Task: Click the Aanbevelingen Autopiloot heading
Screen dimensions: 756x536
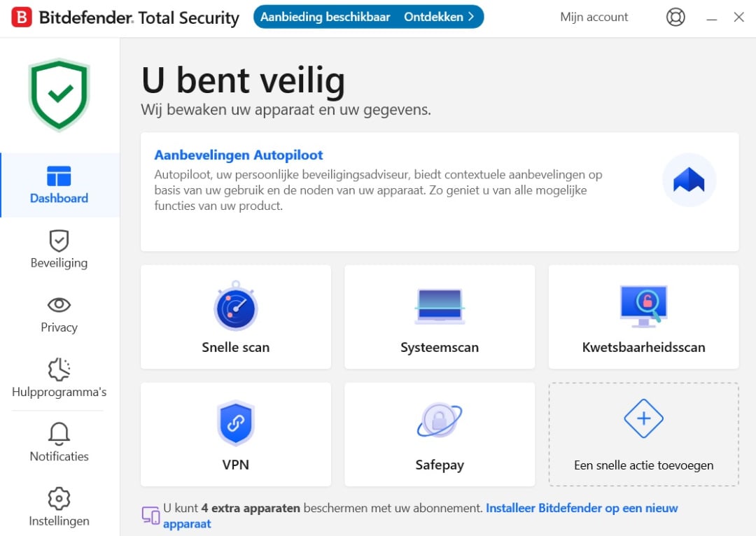Action: point(239,155)
